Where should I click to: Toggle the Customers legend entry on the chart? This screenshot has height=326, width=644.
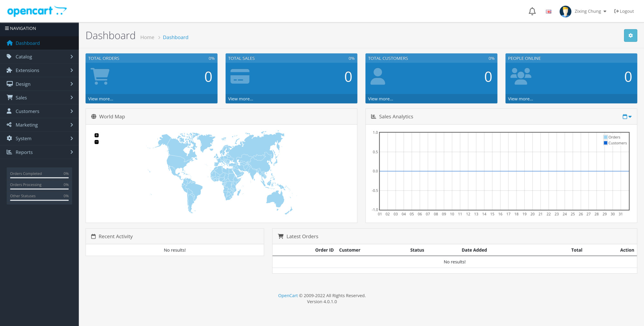[615, 143]
